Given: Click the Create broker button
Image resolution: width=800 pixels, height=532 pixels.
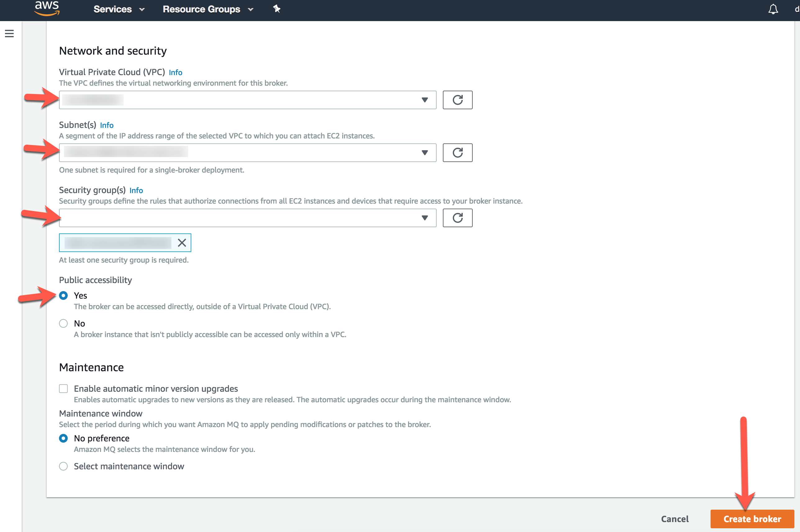Looking at the screenshot, I should click(752, 519).
